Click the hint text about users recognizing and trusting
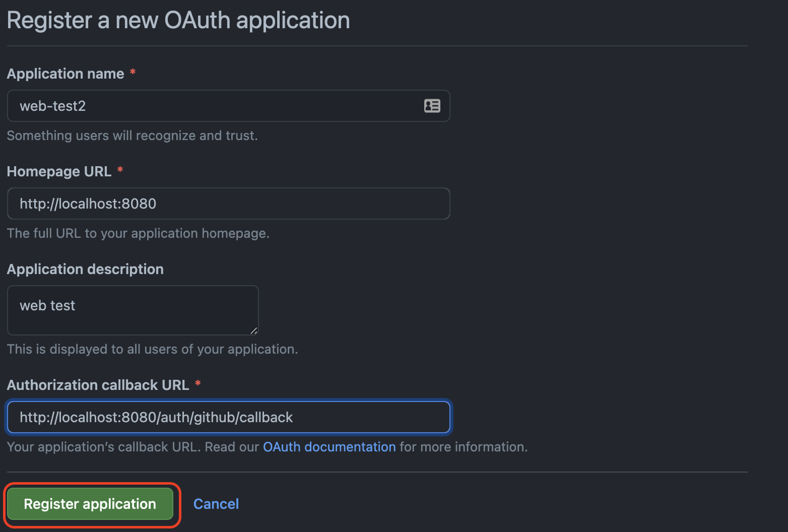This screenshot has width=788, height=532. click(x=132, y=136)
